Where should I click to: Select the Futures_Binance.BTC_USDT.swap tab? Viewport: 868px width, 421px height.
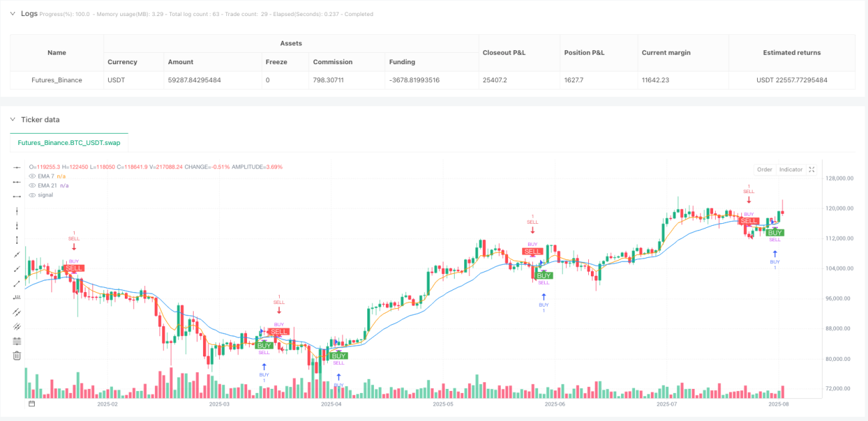click(69, 143)
